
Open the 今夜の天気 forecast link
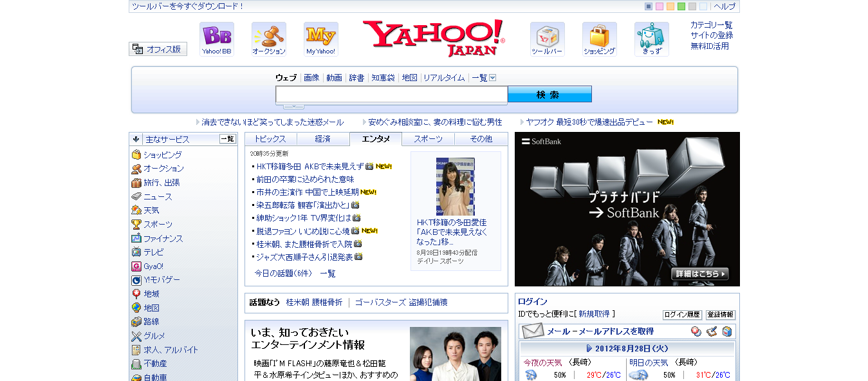click(542, 362)
